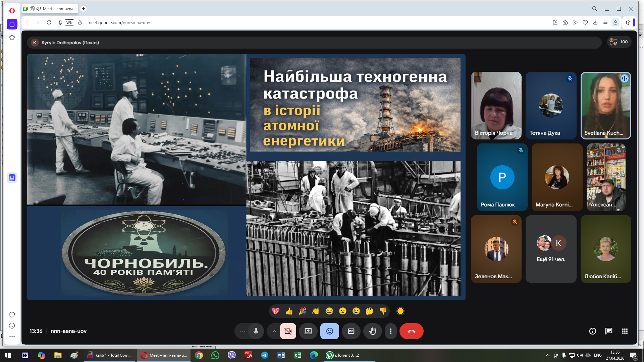Screen dimensions: 644x362
Task: Turn camera on with video button
Action: [288, 331]
